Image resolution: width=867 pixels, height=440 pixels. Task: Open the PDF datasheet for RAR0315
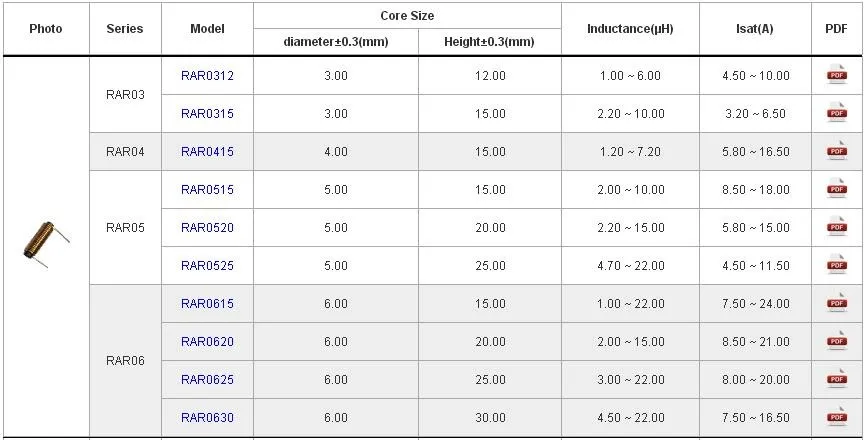point(836,113)
